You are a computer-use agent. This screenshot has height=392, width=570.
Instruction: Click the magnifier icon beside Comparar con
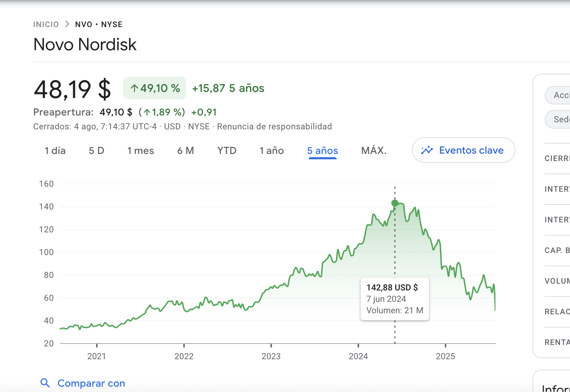(45, 383)
